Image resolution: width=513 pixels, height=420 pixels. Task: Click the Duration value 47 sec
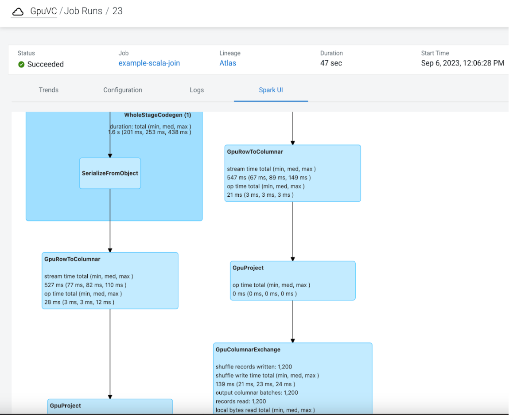coord(331,63)
